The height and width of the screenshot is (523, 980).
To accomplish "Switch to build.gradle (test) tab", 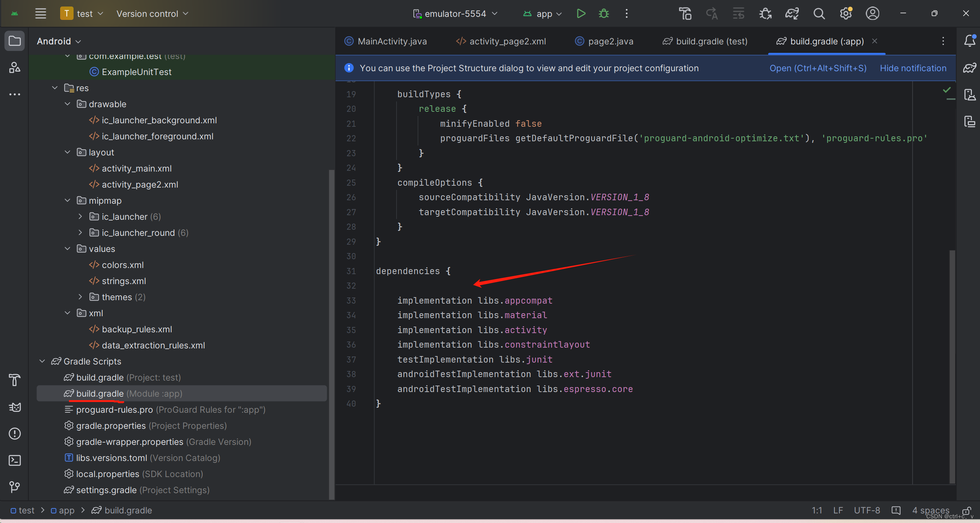I will (x=705, y=41).
